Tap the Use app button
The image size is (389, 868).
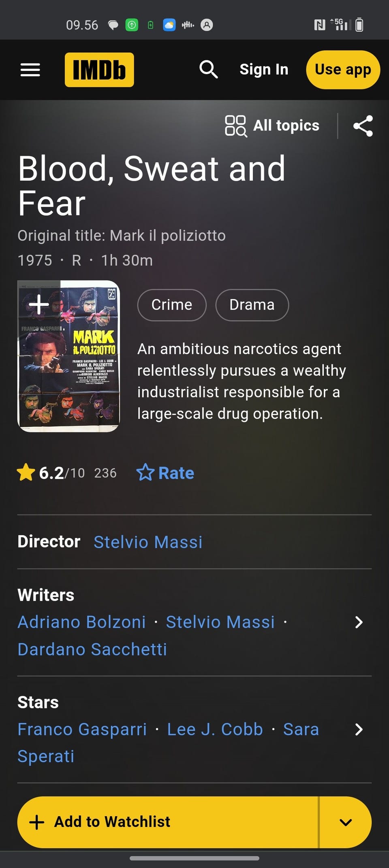(x=343, y=70)
